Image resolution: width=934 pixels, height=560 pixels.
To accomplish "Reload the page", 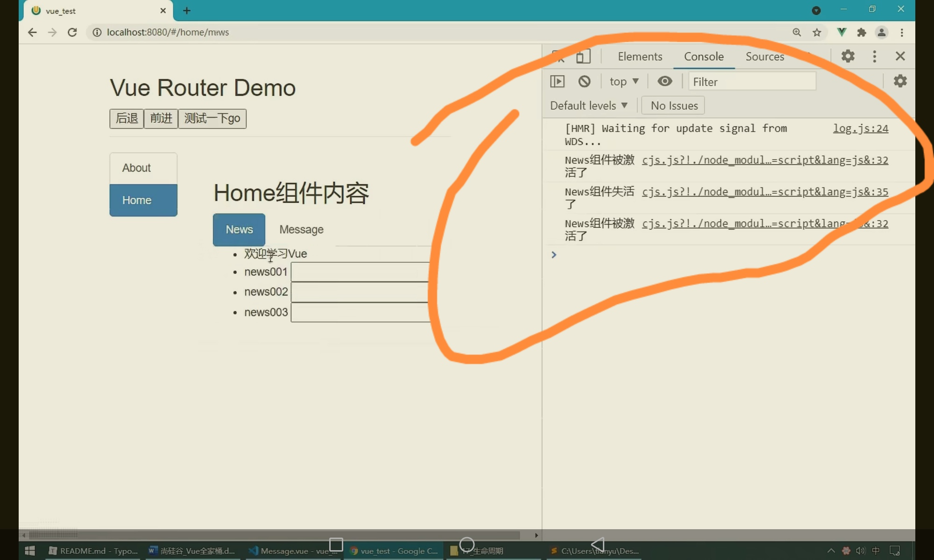I will point(72,32).
